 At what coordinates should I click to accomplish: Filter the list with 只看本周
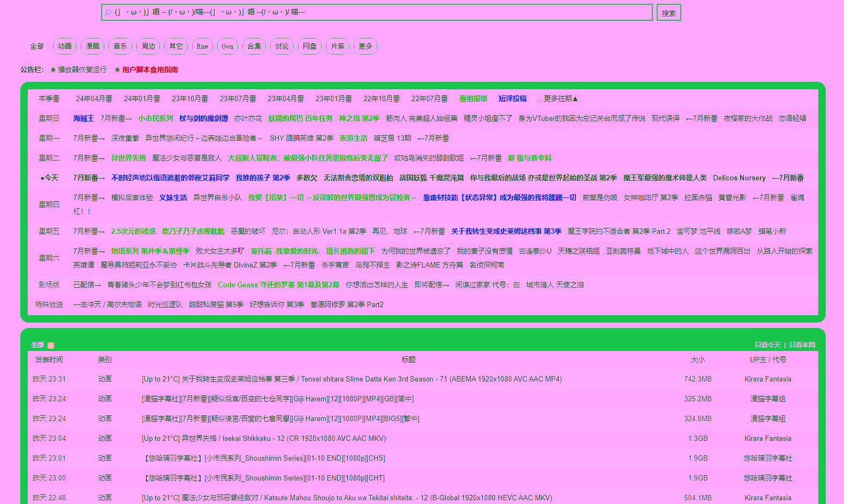click(x=802, y=345)
